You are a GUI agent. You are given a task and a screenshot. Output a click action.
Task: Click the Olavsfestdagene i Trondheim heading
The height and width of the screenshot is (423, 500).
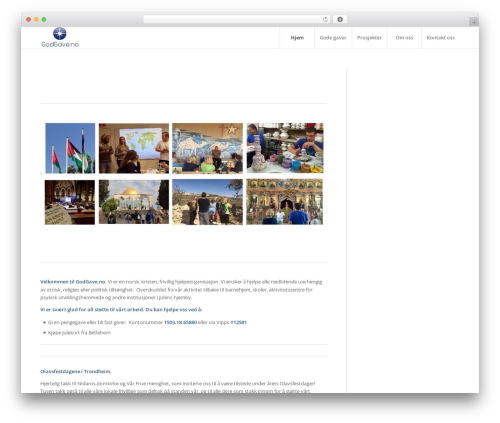76,371
